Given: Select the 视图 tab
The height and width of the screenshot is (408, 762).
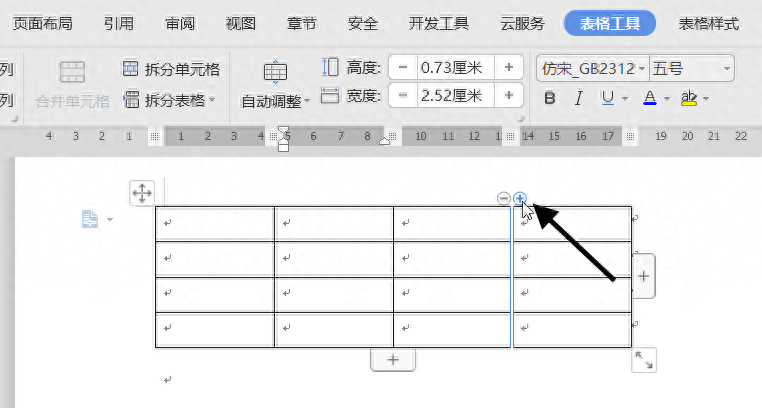Looking at the screenshot, I should click(x=241, y=23).
